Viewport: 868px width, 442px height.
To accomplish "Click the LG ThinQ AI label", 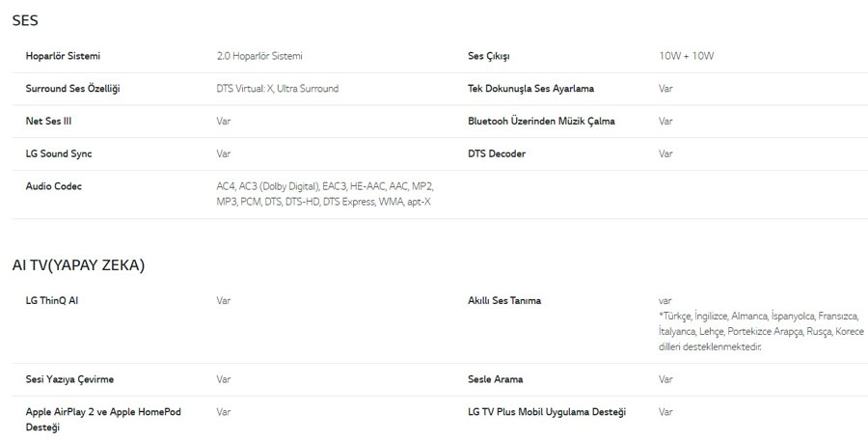I will coord(52,301).
